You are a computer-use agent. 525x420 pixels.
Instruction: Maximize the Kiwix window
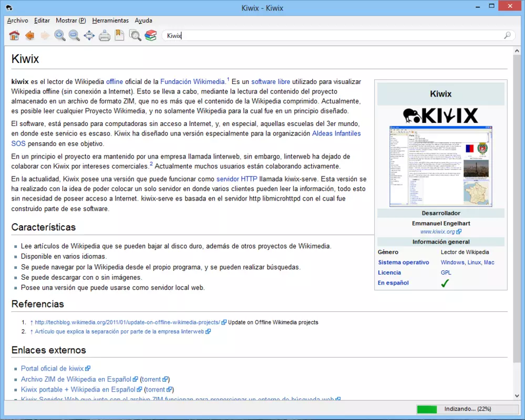click(491, 6)
